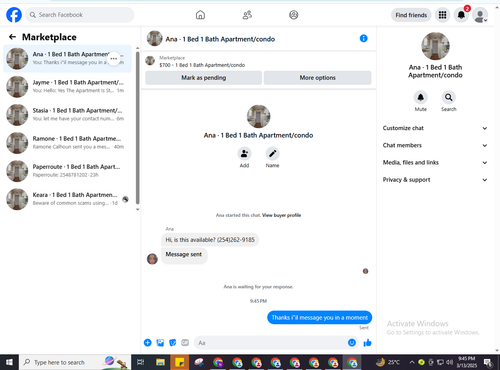Add people to the chat via Add icon
Screen dimensions: 500x370
click(x=244, y=154)
